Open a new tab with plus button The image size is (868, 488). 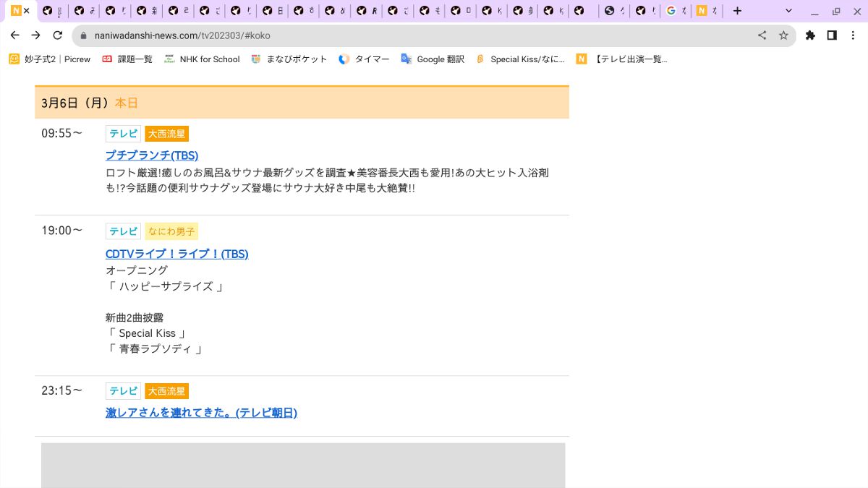click(737, 11)
